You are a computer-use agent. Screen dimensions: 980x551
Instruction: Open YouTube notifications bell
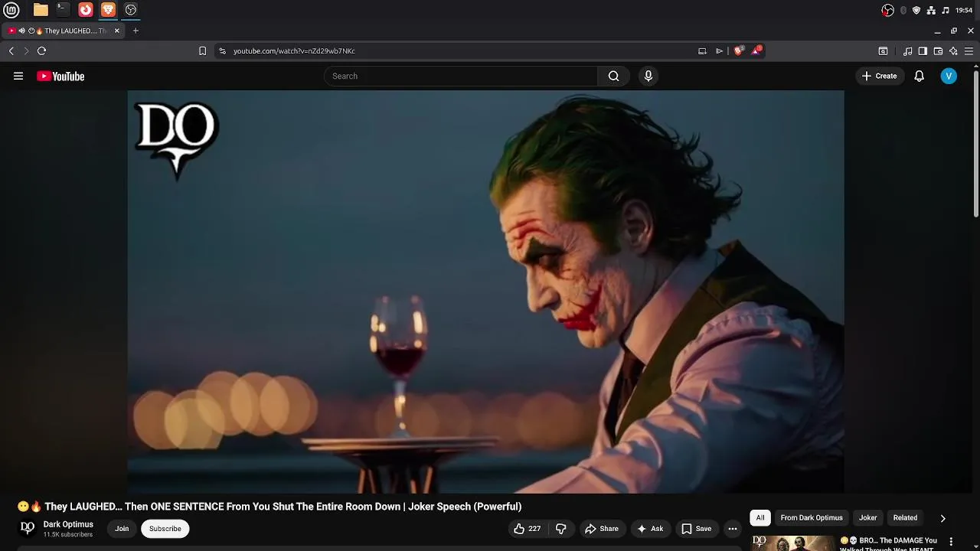919,76
